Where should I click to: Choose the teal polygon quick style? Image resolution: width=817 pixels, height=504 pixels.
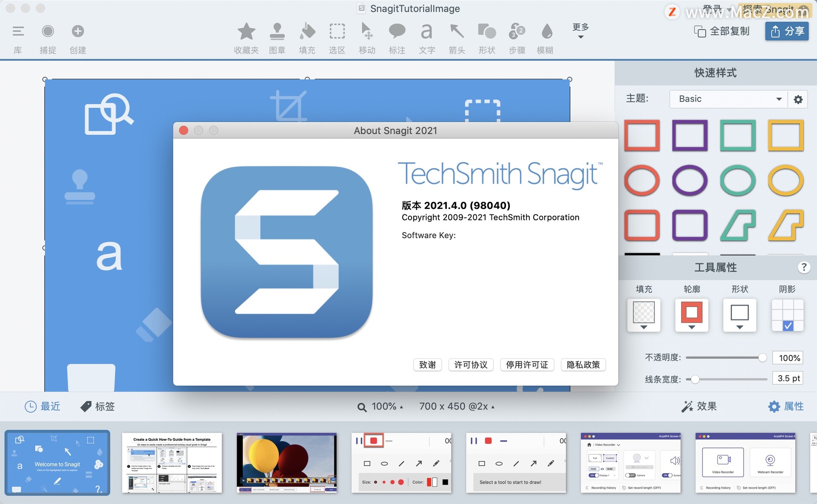(x=738, y=225)
